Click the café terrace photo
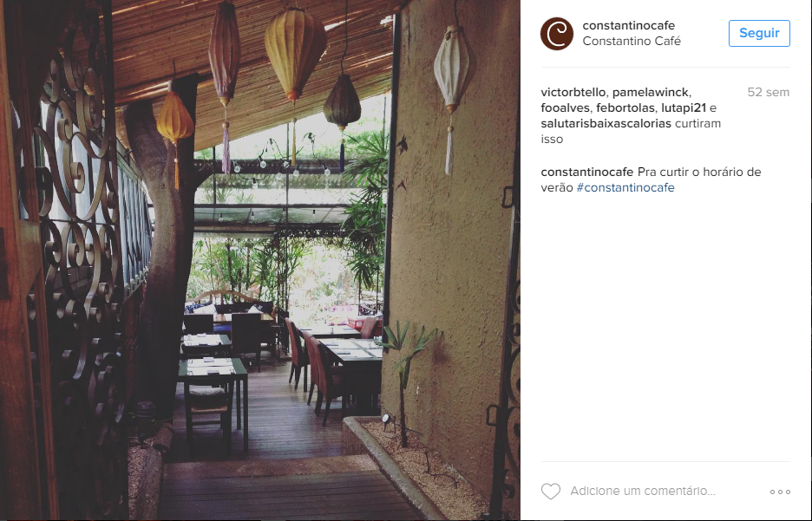The width and height of the screenshot is (812, 521). coord(260,260)
